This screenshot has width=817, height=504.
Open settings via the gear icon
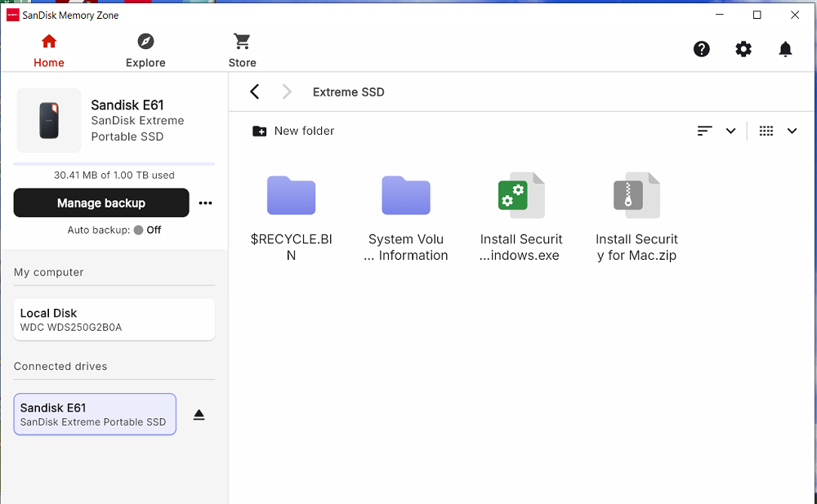point(743,49)
